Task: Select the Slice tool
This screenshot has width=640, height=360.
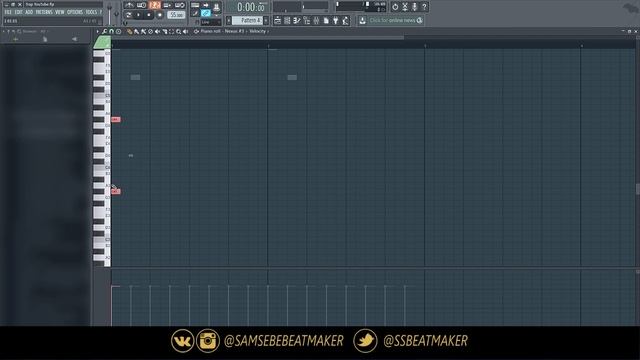Action: pos(165,31)
